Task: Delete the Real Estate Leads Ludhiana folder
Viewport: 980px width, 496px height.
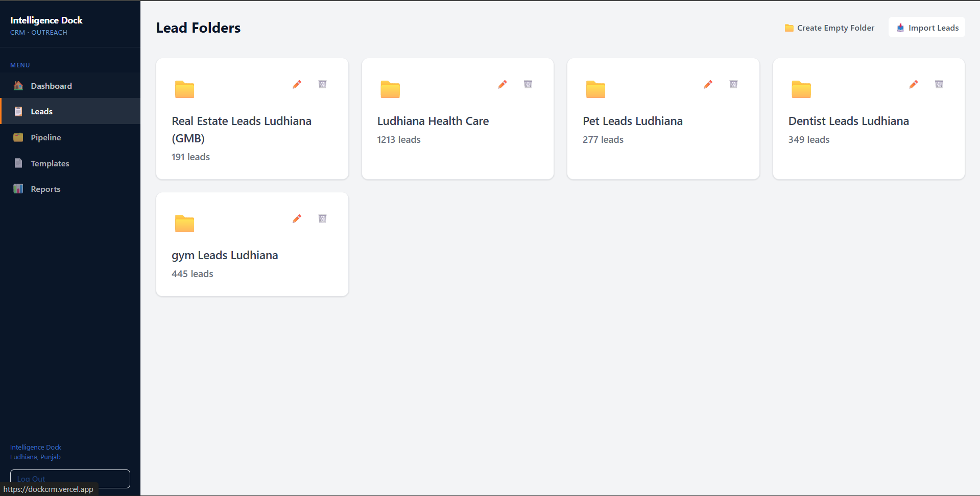Action: coord(322,84)
